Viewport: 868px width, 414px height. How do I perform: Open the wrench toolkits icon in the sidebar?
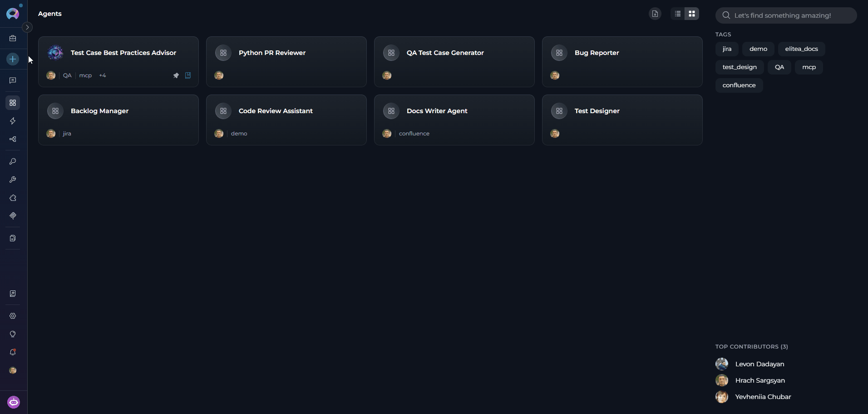[x=13, y=180]
